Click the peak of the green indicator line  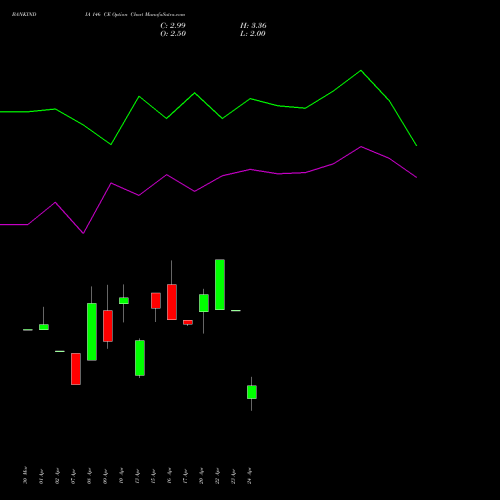[361, 71]
